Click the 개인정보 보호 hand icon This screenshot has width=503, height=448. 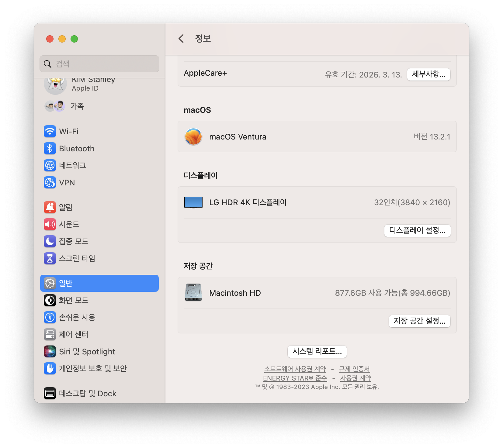pyautogui.click(x=50, y=368)
